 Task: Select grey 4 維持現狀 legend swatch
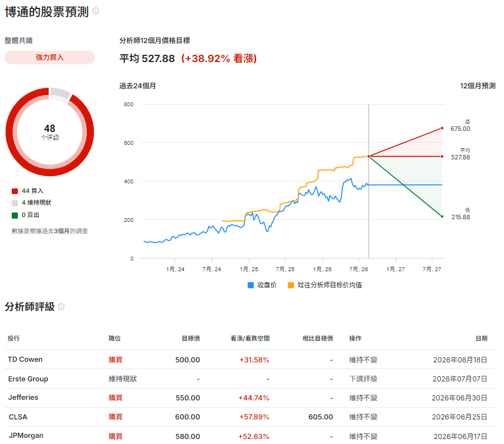[15, 203]
